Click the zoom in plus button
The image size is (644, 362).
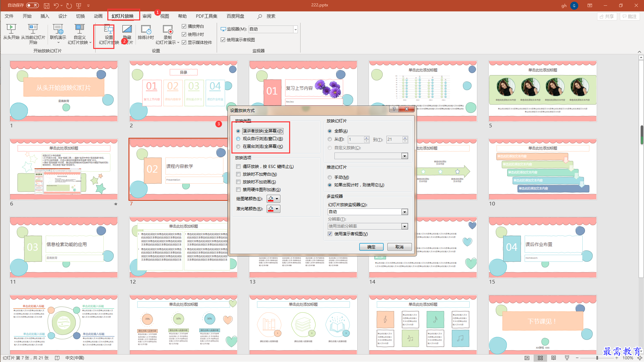tap(616, 358)
